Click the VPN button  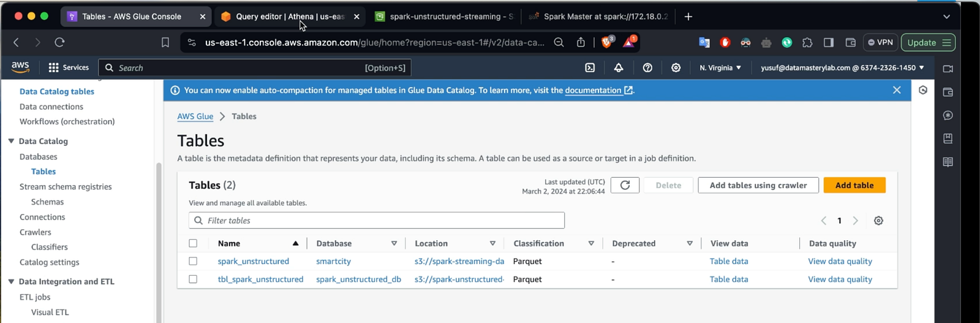pyautogui.click(x=880, y=42)
